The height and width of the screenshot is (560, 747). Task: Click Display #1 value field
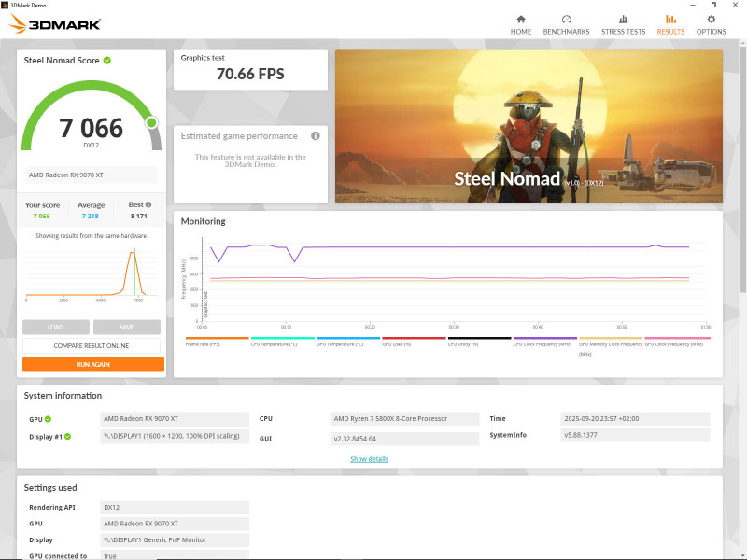tap(175, 436)
